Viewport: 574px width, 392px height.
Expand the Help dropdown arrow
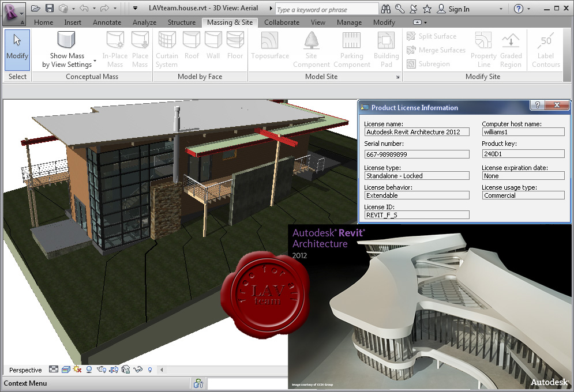pyautogui.click(x=528, y=9)
